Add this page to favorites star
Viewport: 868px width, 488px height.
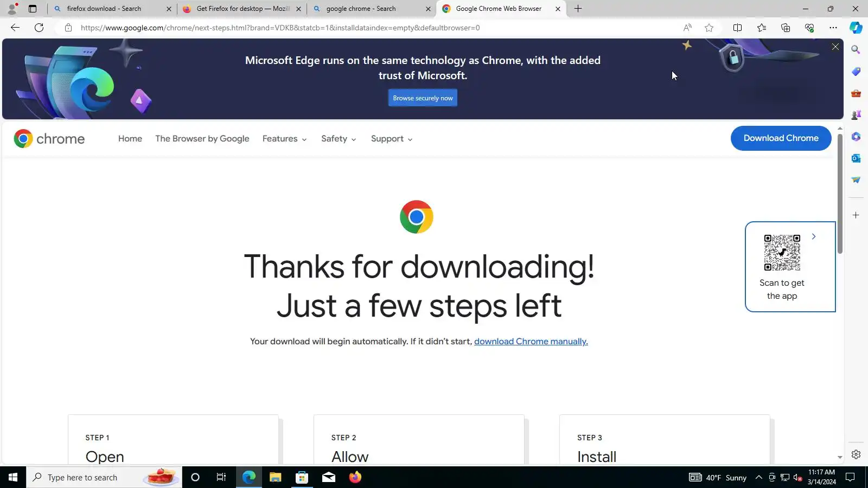(709, 28)
